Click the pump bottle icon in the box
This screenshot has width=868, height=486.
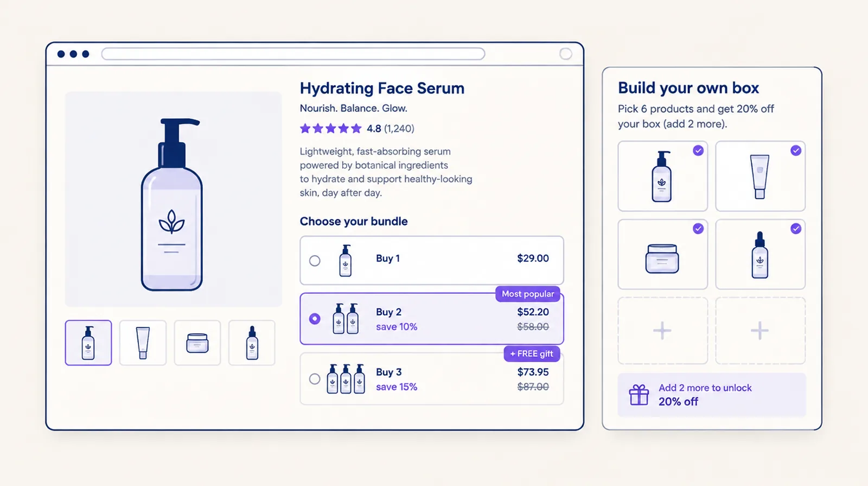pos(662,176)
